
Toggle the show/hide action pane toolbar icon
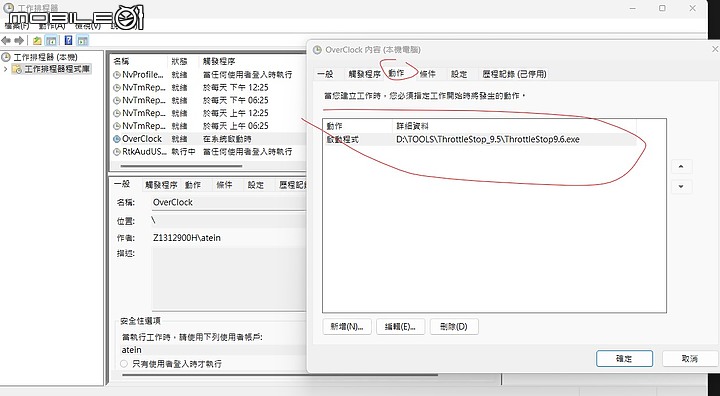(x=82, y=41)
